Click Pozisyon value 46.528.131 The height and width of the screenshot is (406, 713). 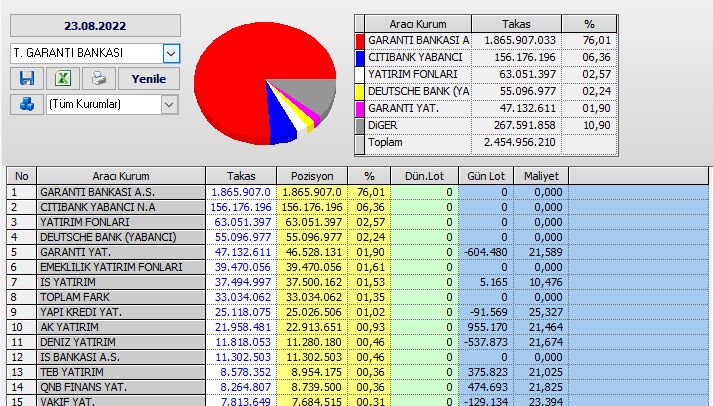313,252
